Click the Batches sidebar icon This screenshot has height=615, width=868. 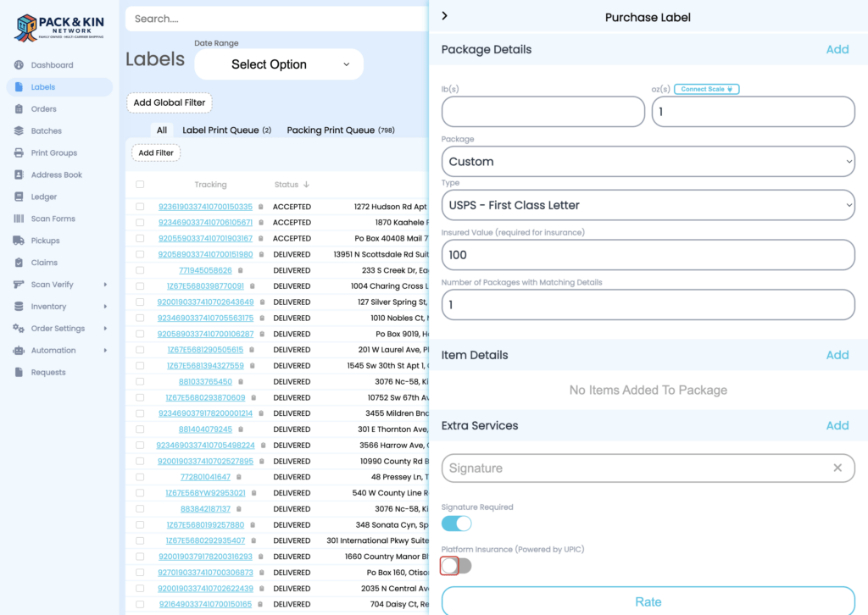tap(19, 130)
